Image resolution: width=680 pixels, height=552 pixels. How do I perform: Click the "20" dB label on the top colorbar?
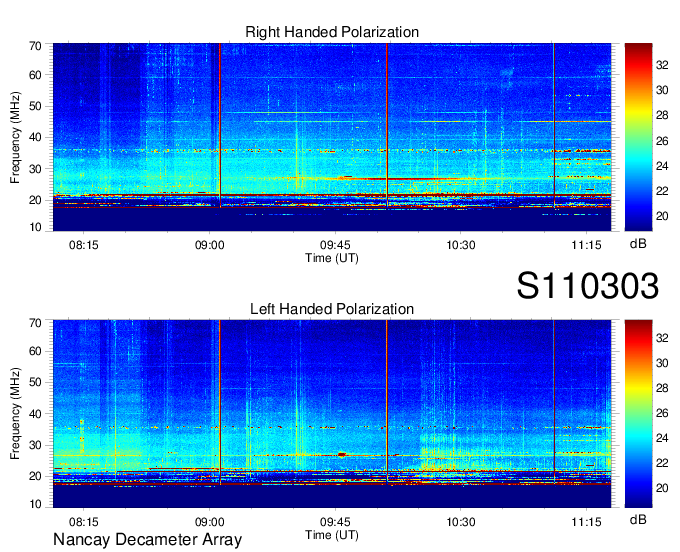coord(662,216)
